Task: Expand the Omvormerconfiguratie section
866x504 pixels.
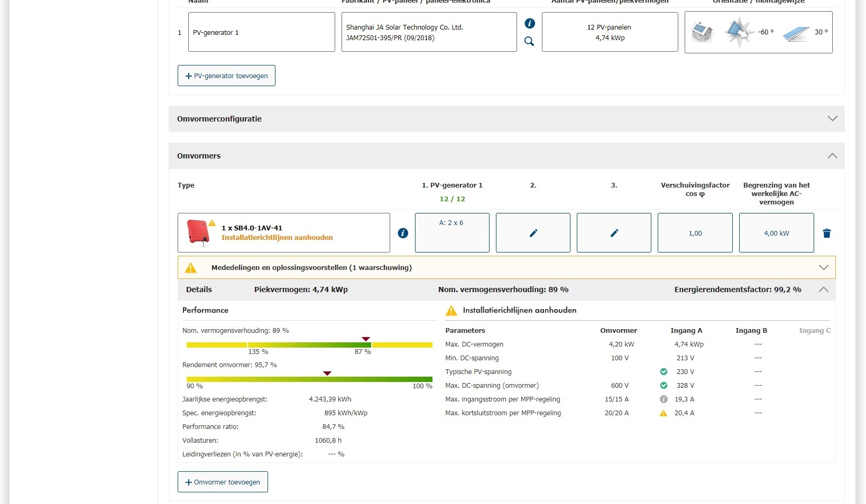Action: pos(832,119)
